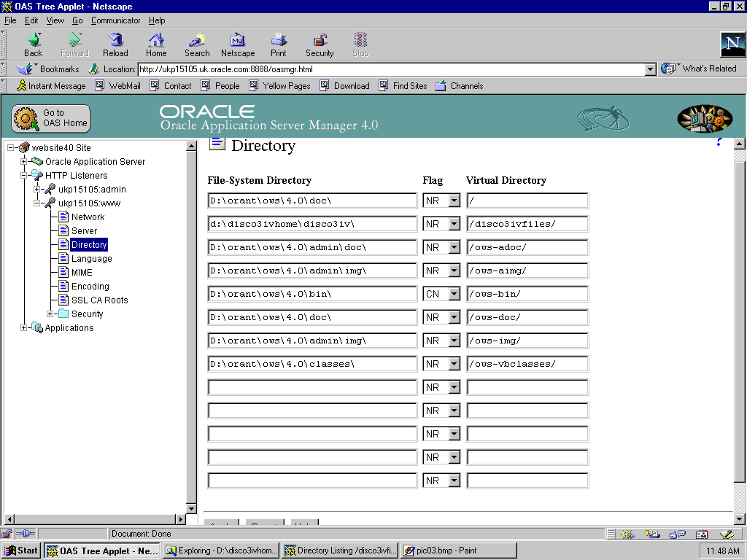Click the Stop toolbar icon
Screen dimensions: 747x560
[360, 44]
